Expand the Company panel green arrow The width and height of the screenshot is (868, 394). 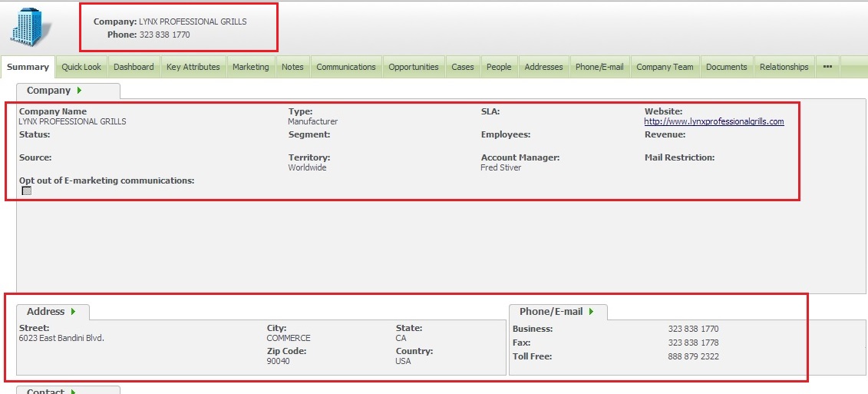click(x=80, y=91)
